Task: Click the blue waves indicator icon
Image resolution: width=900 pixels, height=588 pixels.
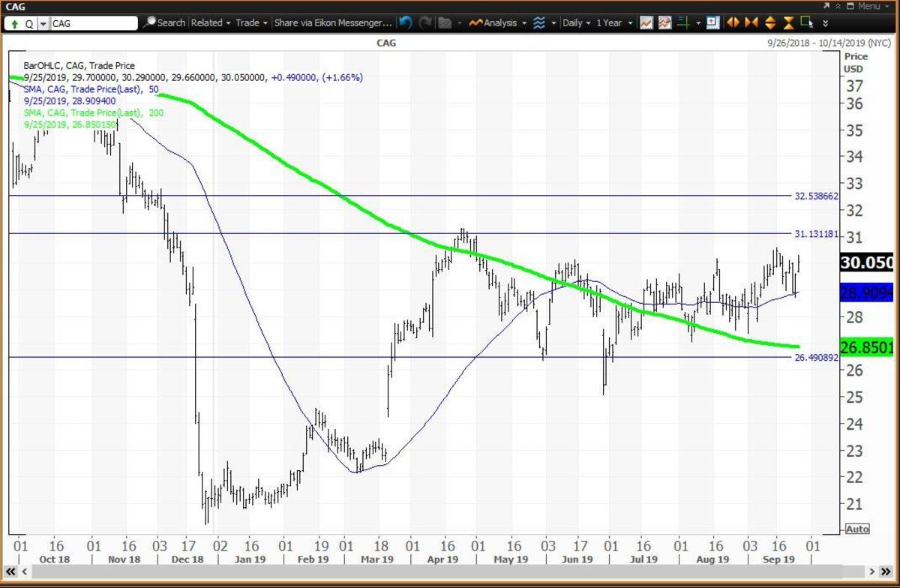Action: pos(538,22)
